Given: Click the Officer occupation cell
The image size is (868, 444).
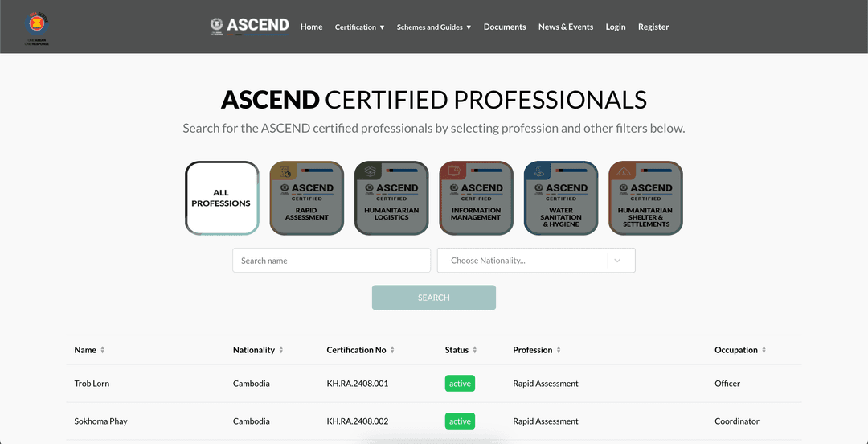Looking at the screenshot, I should (x=727, y=384).
